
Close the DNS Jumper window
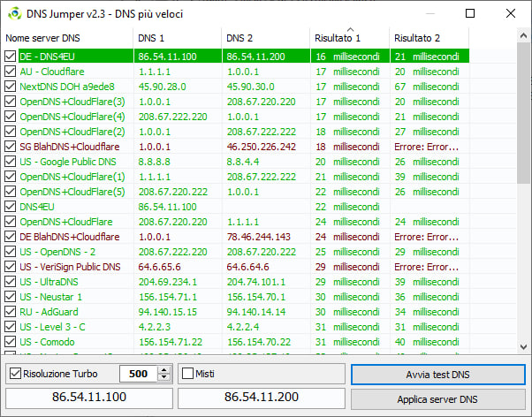pyautogui.click(x=511, y=13)
